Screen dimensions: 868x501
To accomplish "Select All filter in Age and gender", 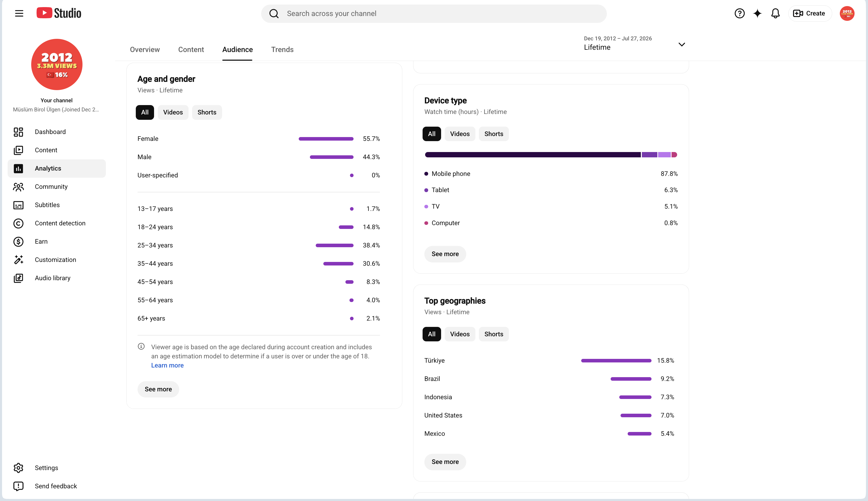I will click(x=145, y=112).
